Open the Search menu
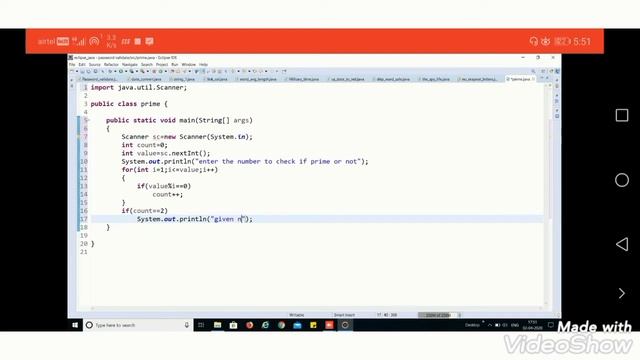The height and width of the screenshot is (360, 640). click(147, 64)
